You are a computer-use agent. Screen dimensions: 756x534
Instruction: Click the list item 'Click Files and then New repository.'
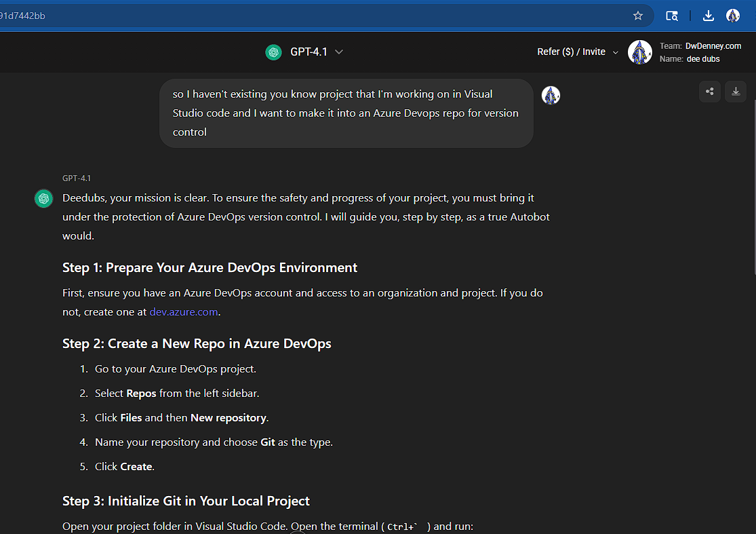182,418
